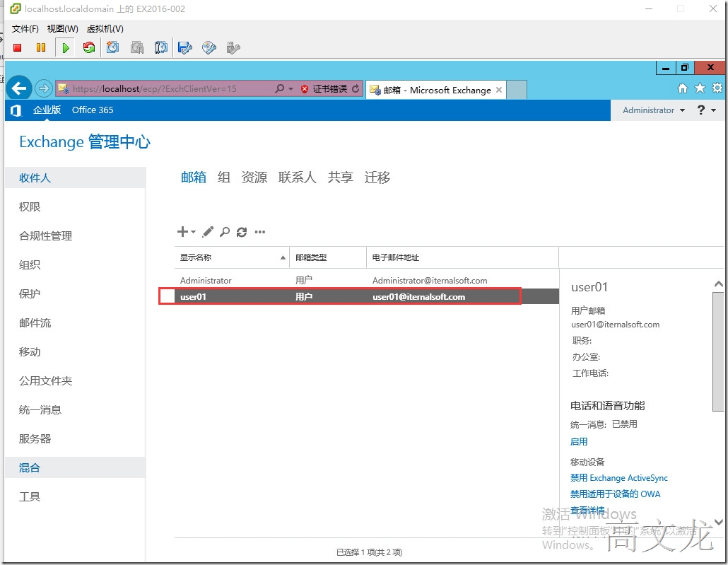This screenshot has height=565, width=728.
Task: Expand the help menu dropdown arrow
Action: [x=714, y=110]
